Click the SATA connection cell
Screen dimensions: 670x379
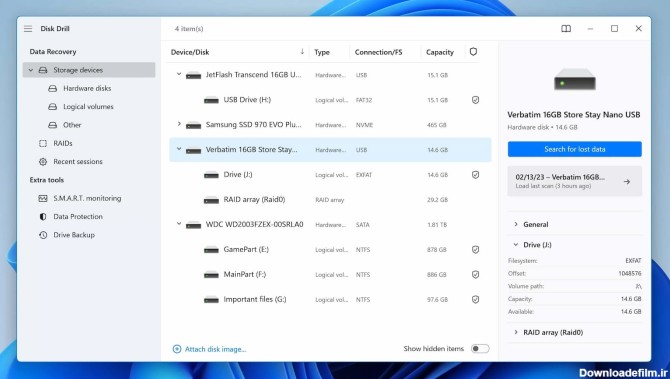(x=362, y=225)
